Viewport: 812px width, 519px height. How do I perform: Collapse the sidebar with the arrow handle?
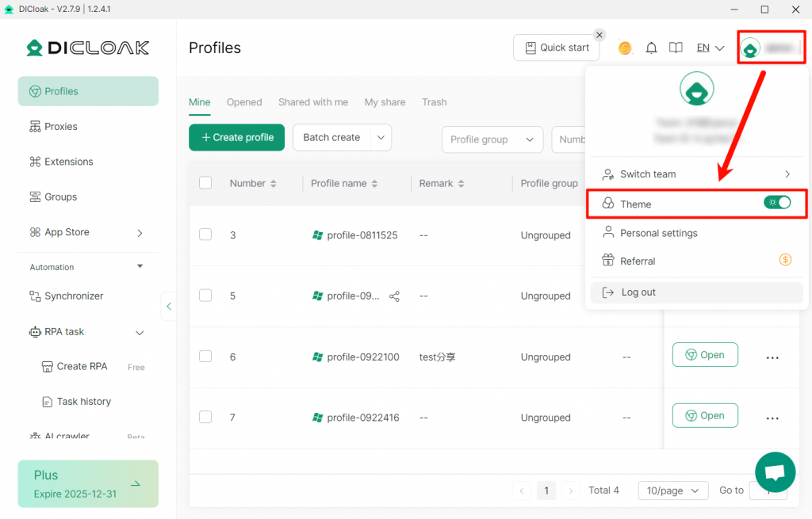click(x=168, y=307)
